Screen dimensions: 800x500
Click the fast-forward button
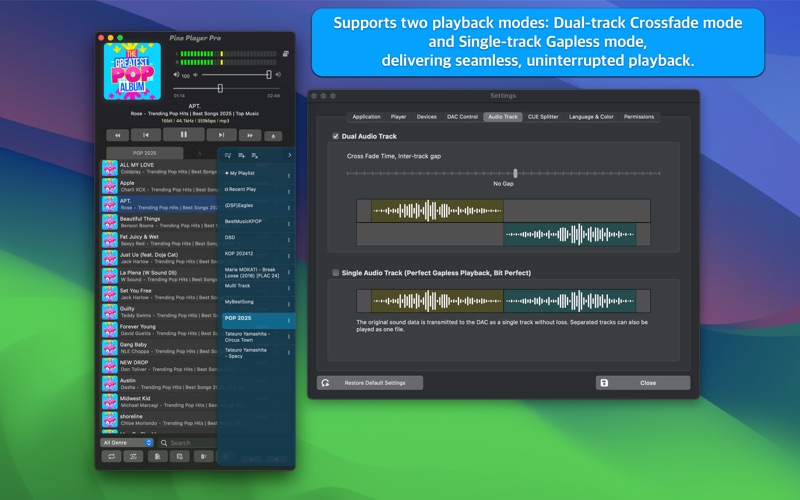[250, 136]
